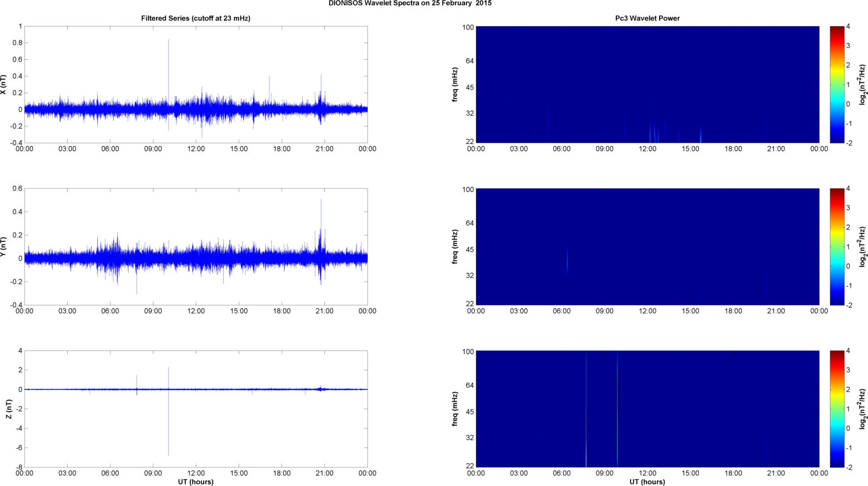Click the log2(nT²/Hz) label beside middle colorbar
This screenshot has height=486, width=868.
(x=863, y=246)
